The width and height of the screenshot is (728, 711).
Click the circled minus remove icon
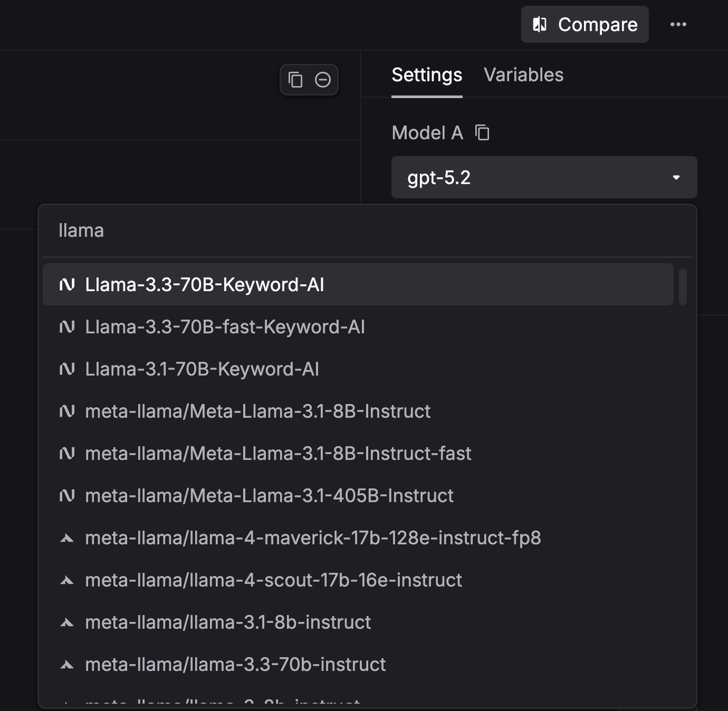coord(323,80)
